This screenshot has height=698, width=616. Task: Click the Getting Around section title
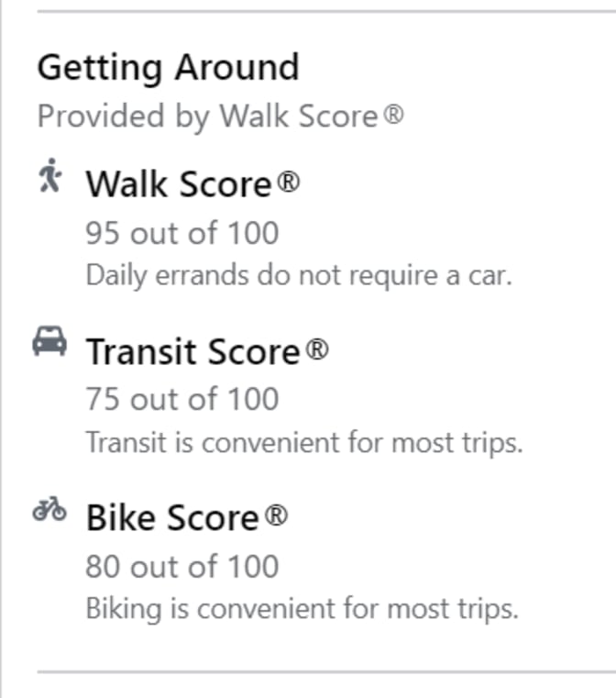168,68
